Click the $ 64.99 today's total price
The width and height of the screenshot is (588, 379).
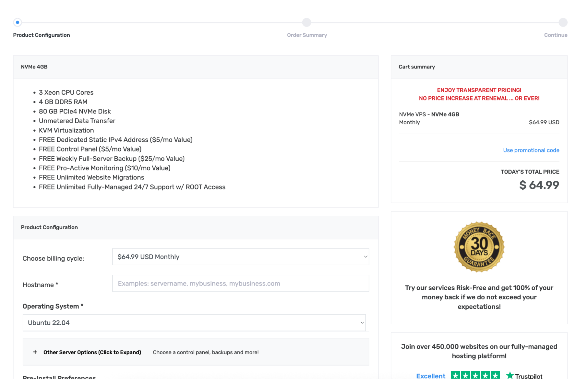[539, 185]
